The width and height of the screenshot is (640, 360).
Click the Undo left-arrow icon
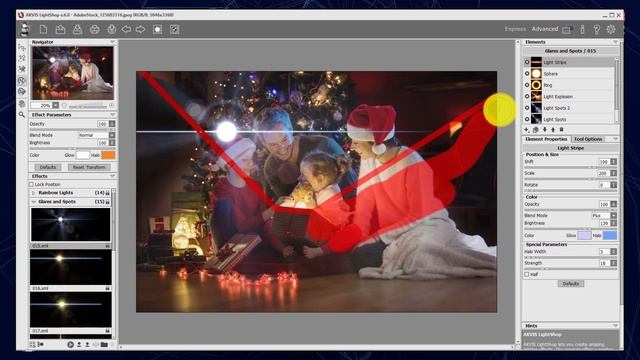click(126, 29)
